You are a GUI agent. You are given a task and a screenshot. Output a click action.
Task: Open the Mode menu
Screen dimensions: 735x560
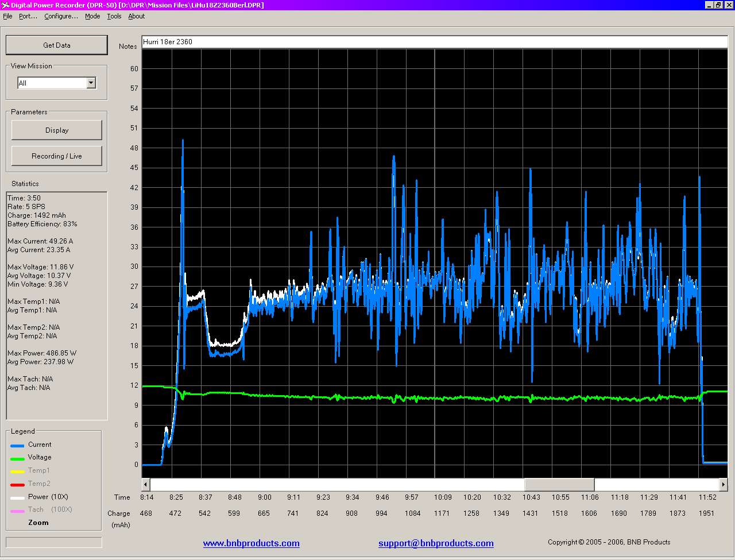(92, 16)
